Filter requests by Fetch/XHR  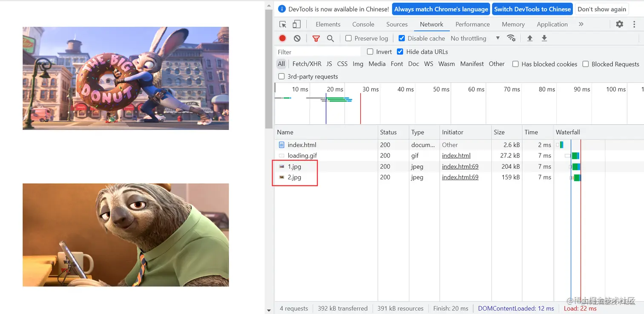click(307, 64)
